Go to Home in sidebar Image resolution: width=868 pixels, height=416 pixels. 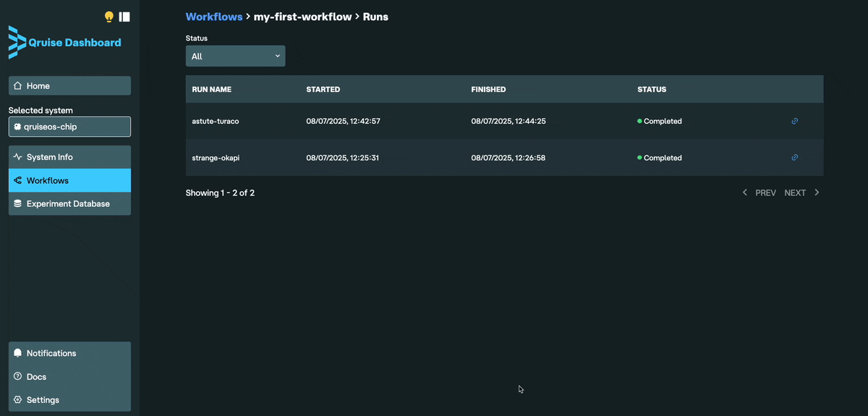coord(69,86)
